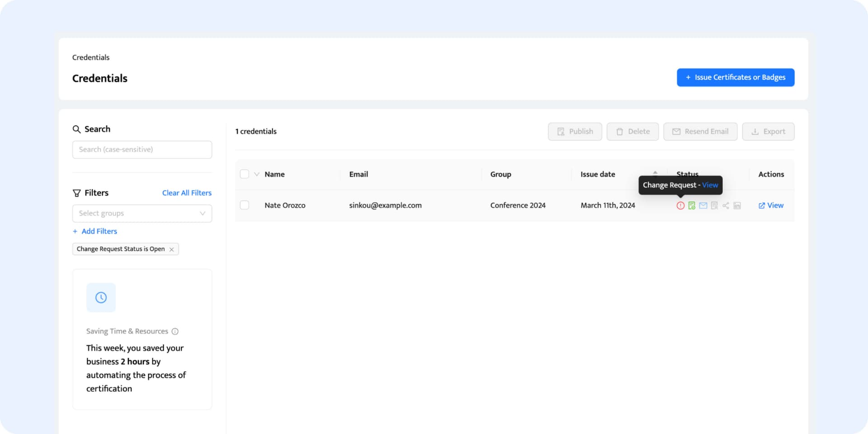
Task: Click the red change request alert icon
Action: click(x=680, y=206)
